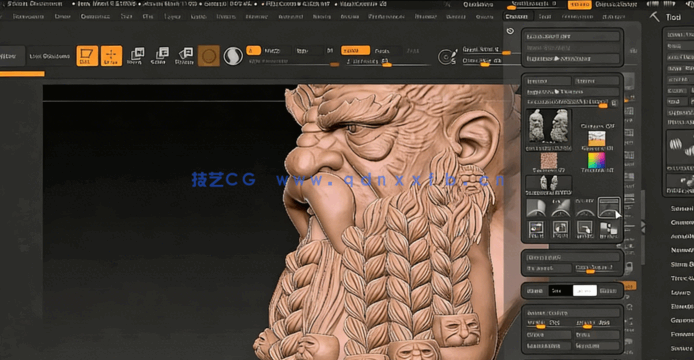Viewport: 694px width, 360px height.
Task: Select the Move transform mode icon
Action: pos(136,56)
